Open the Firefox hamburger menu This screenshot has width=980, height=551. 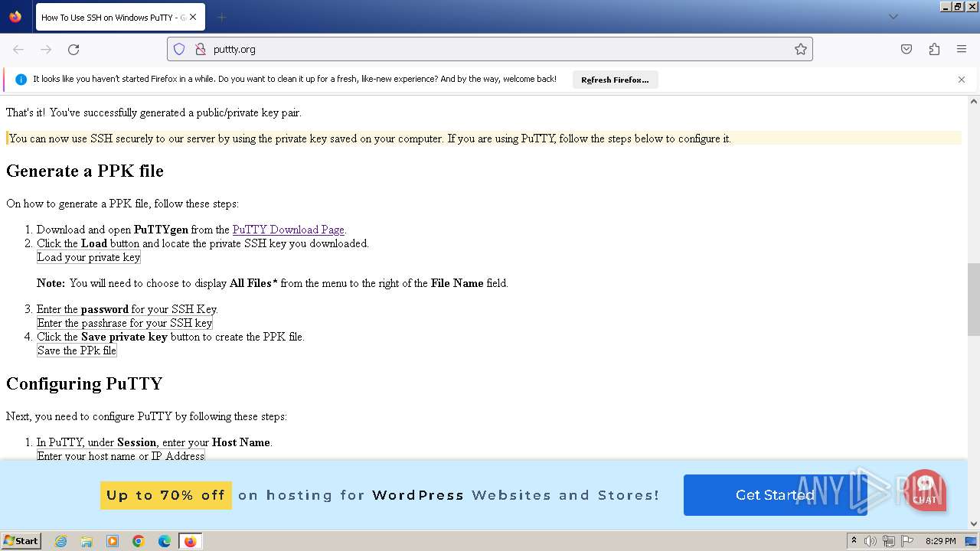pyautogui.click(x=962, y=49)
